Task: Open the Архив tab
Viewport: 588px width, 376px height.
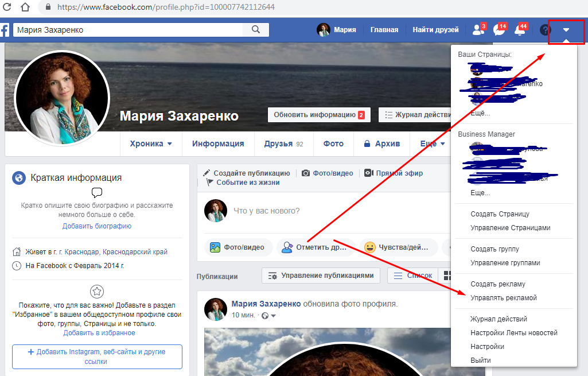Action: [x=381, y=144]
